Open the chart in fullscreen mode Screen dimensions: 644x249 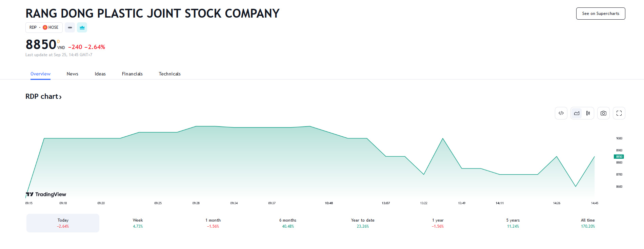pyautogui.click(x=619, y=113)
